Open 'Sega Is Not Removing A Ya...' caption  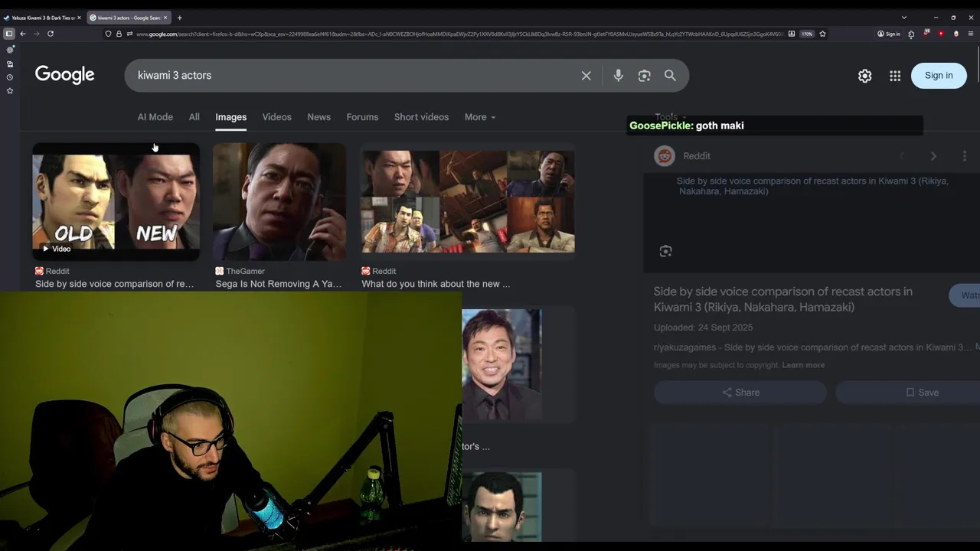[x=279, y=284]
